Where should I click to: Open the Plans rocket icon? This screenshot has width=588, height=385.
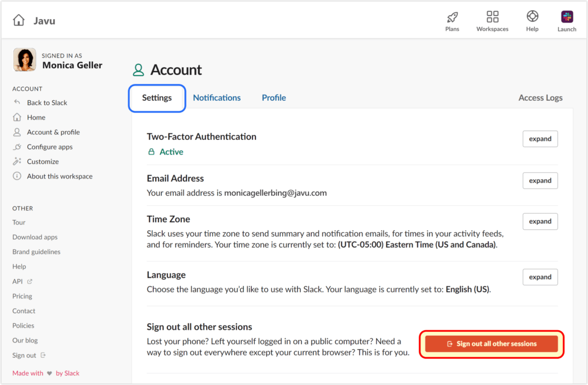[x=452, y=17]
